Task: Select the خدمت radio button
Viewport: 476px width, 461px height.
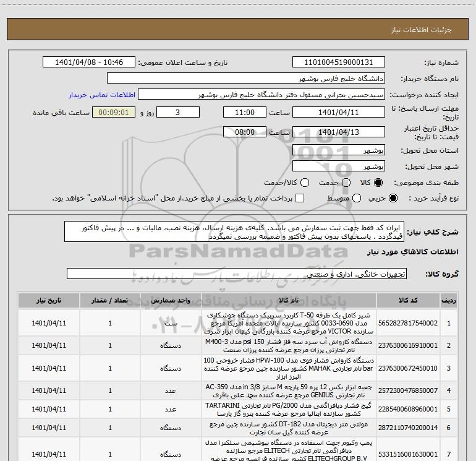Action: coord(346,183)
